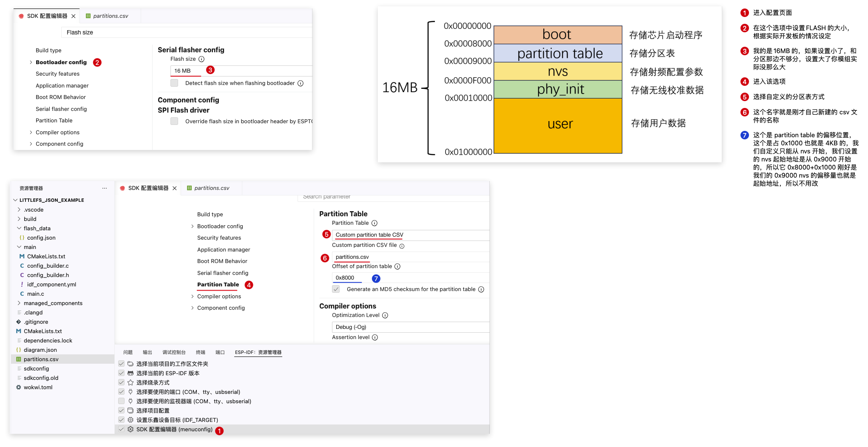This screenshot has height=447, width=868.
Task: Click the Flash size search field
Action: pyautogui.click(x=187, y=32)
